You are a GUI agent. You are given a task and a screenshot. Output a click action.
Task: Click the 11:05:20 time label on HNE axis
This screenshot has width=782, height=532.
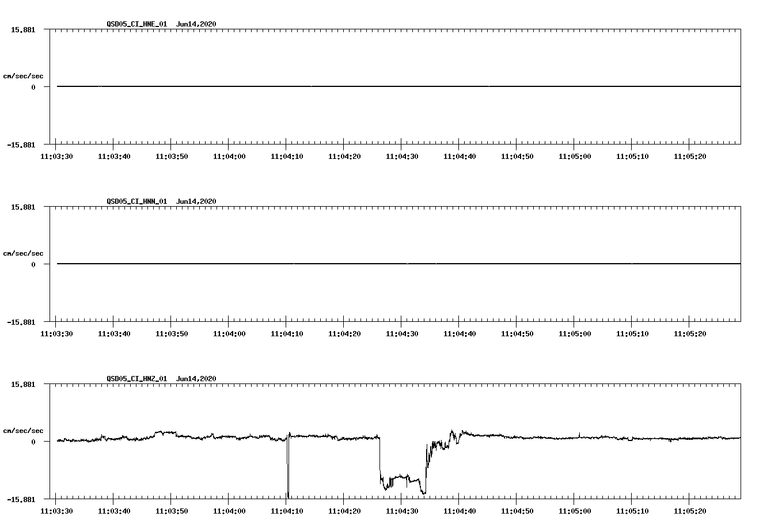690,157
